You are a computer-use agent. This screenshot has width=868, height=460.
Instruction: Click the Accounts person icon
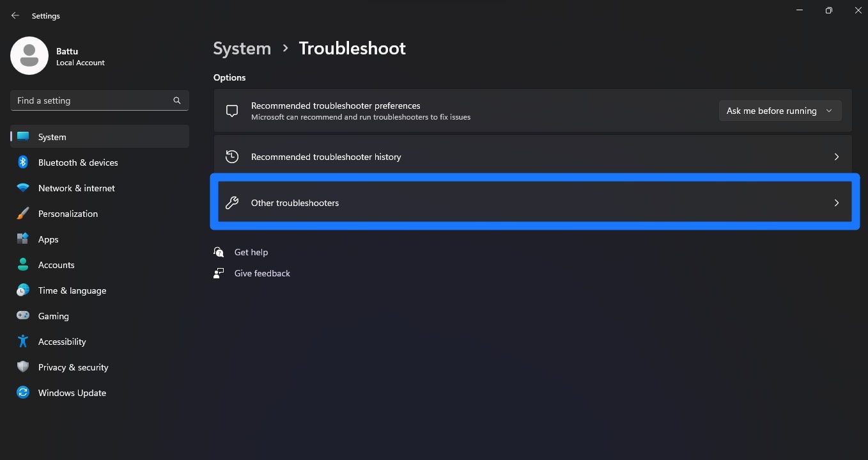click(22, 264)
